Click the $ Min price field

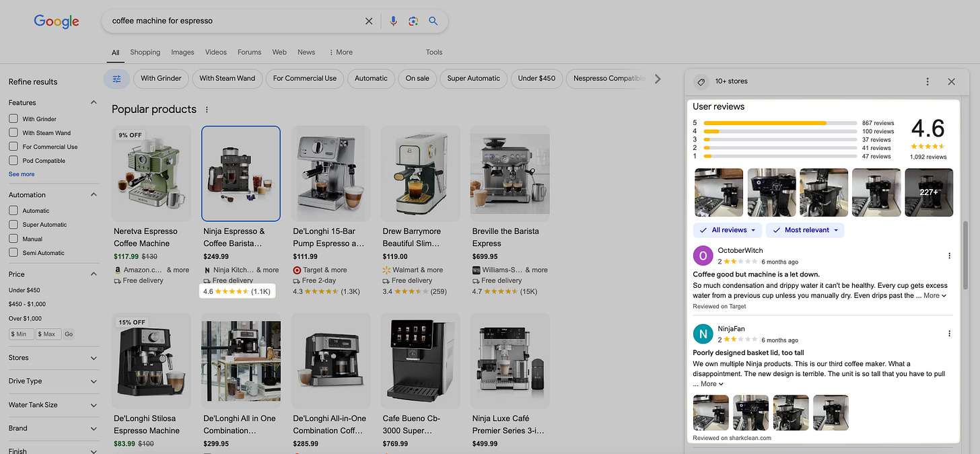coord(22,334)
